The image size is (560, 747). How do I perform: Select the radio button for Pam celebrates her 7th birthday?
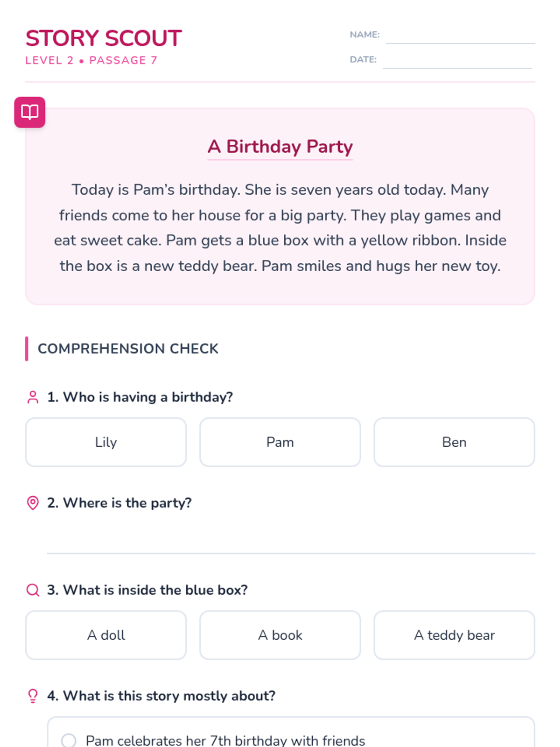pos(69,740)
